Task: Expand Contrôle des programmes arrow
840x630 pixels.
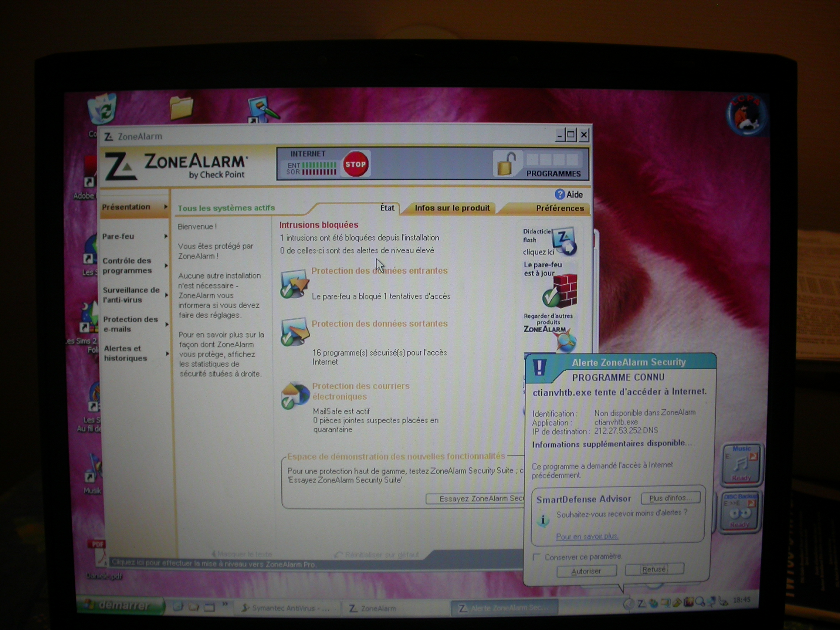Action: (x=166, y=265)
